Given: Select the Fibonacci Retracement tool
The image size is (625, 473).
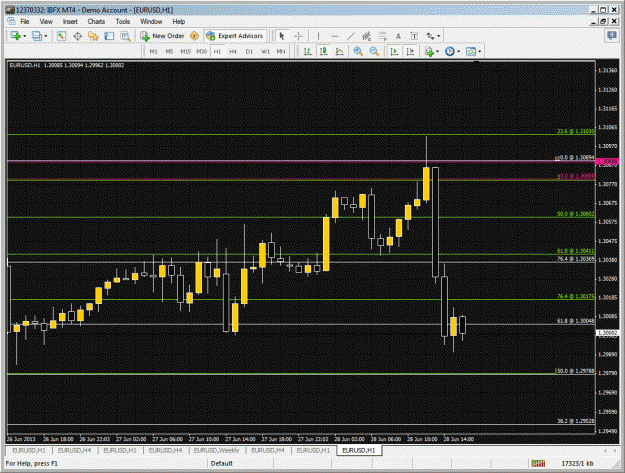Looking at the screenshot, I should 382,36.
